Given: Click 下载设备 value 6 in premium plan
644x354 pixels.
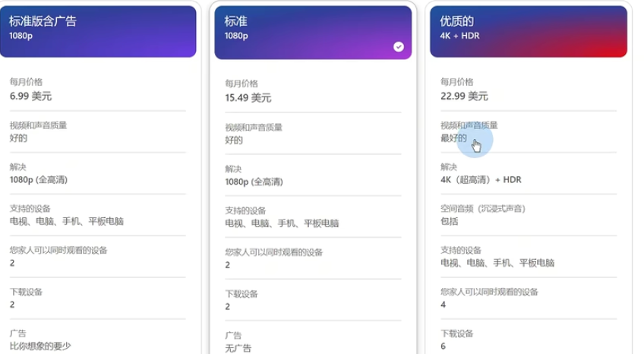Looking at the screenshot, I should tap(444, 346).
